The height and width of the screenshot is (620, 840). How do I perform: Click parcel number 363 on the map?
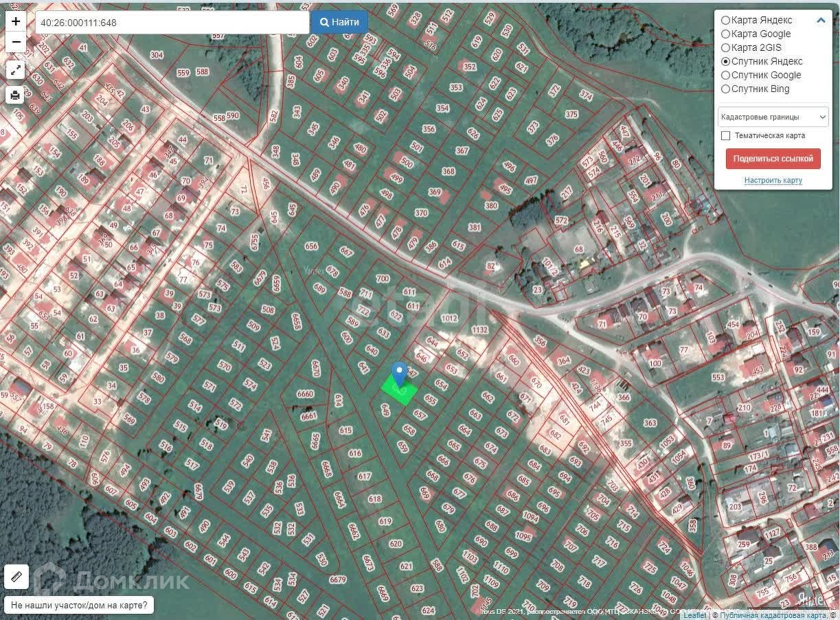pyautogui.click(x=650, y=423)
